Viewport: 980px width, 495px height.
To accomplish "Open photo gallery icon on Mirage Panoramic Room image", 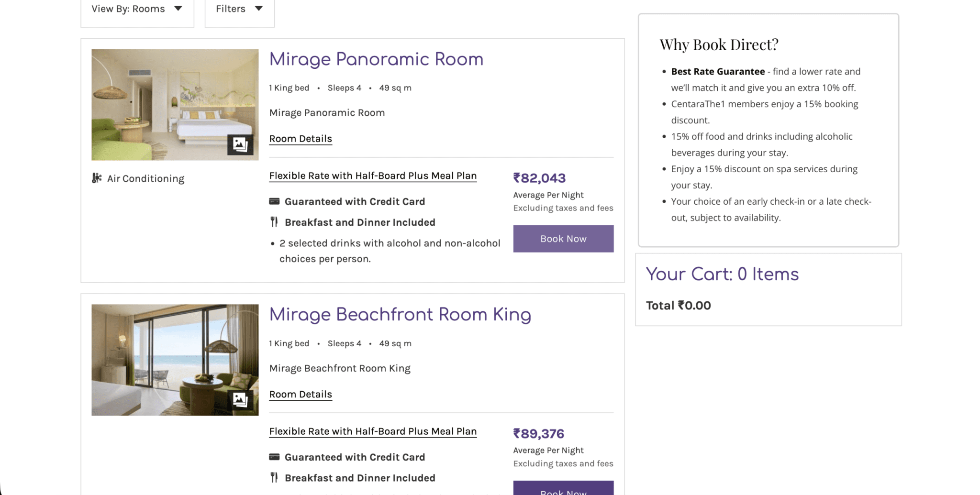I will tap(240, 144).
